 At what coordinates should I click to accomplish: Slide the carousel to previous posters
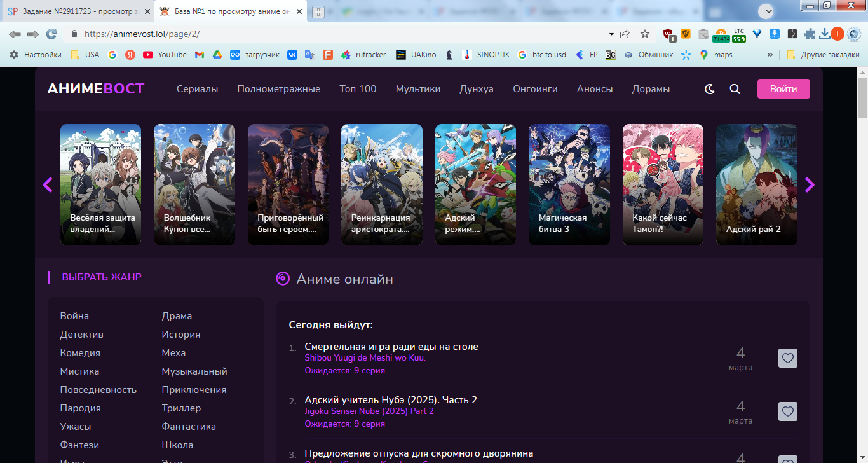coord(48,184)
